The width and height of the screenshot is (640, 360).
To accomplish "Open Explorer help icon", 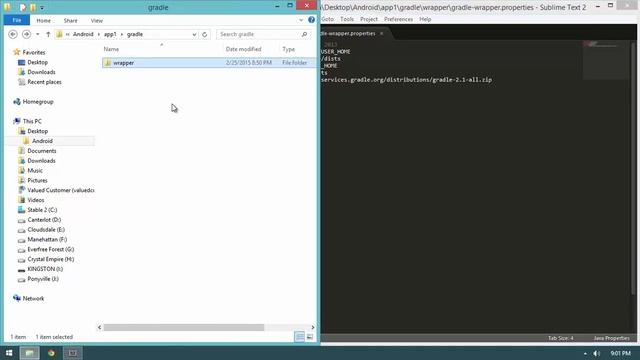I will tap(311, 20).
